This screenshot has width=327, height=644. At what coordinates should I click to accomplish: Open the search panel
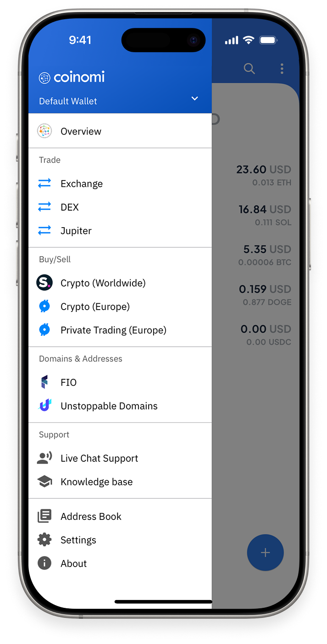(249, 69)
